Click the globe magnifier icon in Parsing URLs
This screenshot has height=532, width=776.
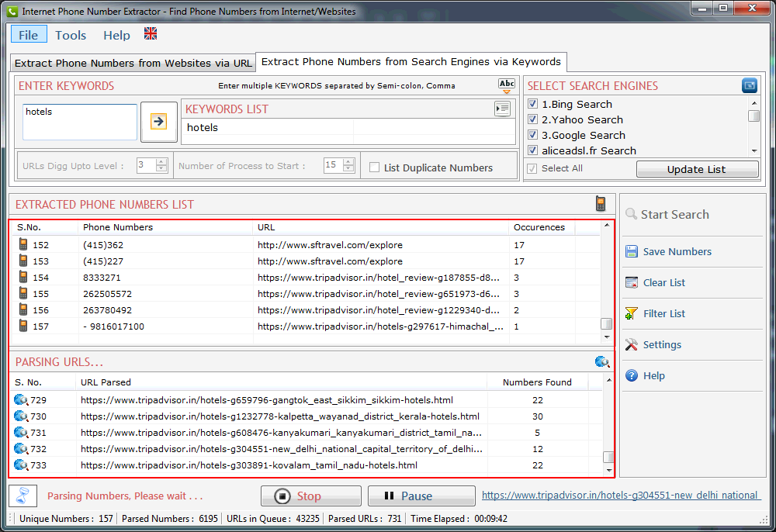point(602,361)
